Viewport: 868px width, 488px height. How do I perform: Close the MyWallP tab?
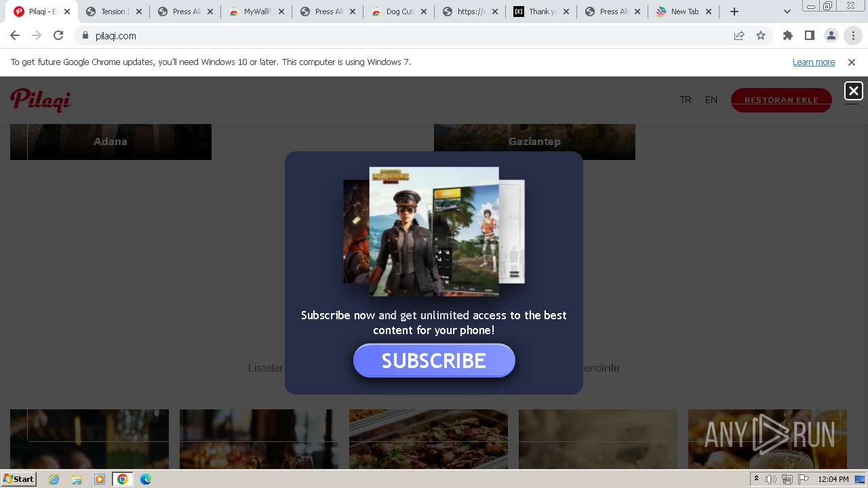(x=281, y=12)
